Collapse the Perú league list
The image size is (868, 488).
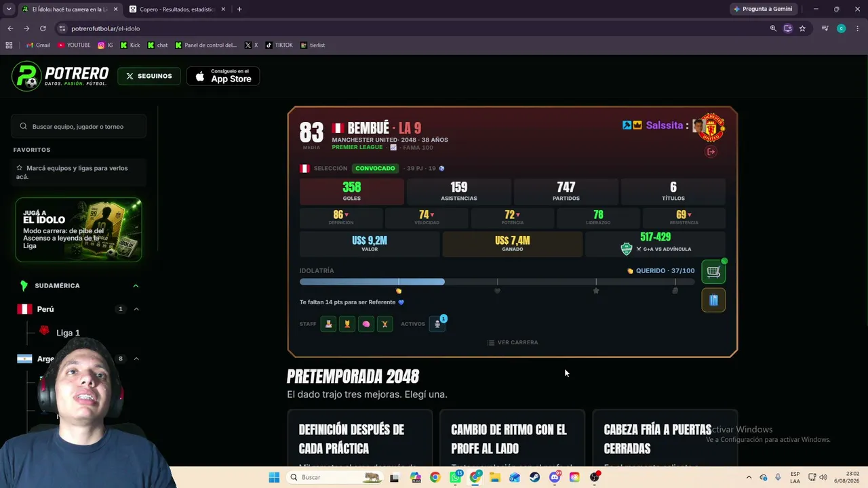pyautogui.click(x=136, y=309)
